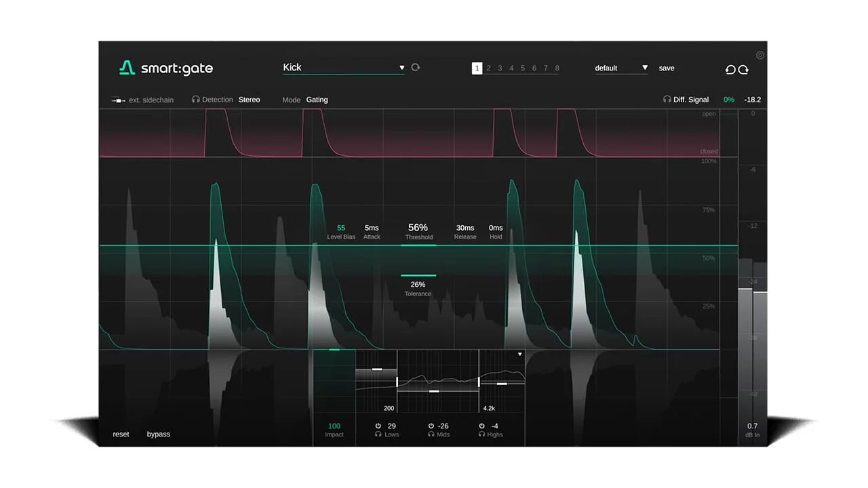The height and width of the screenshot is (488, 868).
Task: Click the smart:gate logo icon
Action: (127, 68)
